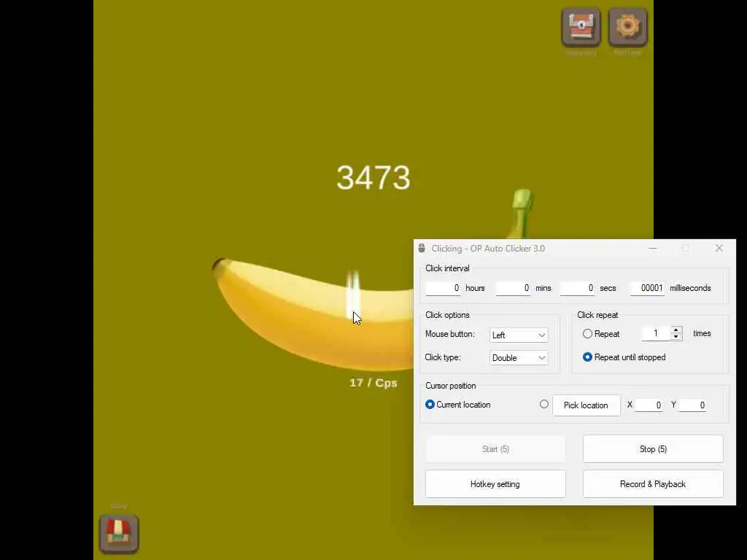This screenshot has height=560, width=747.
Task: Open Hotkey setting
Action: pyautogui.click(x=495, y=484)
